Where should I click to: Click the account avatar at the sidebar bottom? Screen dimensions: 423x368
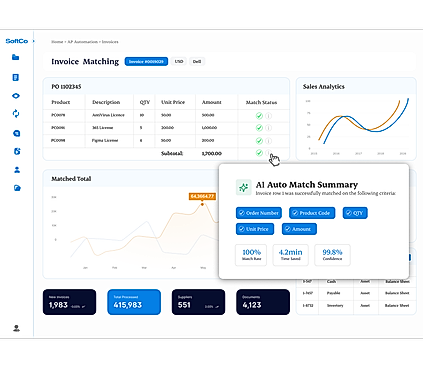pyautogui.click(x=16, y=328)
